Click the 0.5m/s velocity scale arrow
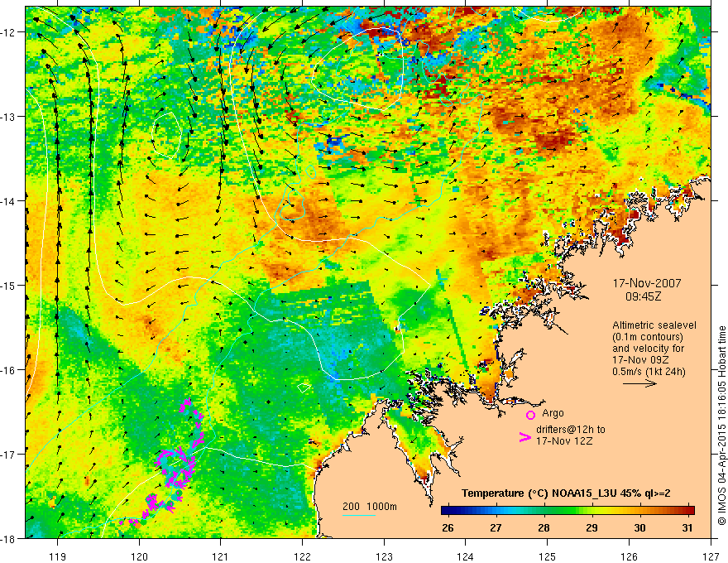The image size is (728, 563). 639,383
